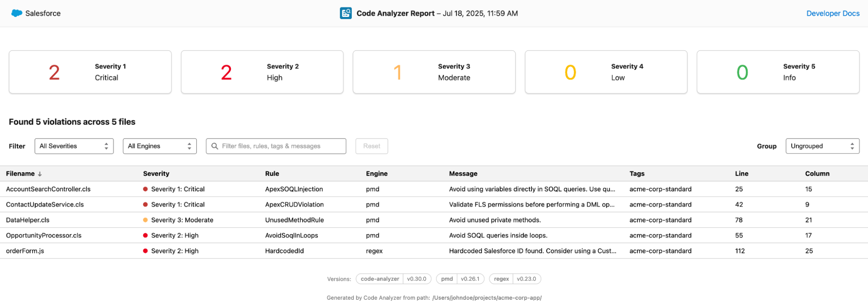Click the HardcodedId rule cell
This screenshot has height=308, width=868.
284,251
